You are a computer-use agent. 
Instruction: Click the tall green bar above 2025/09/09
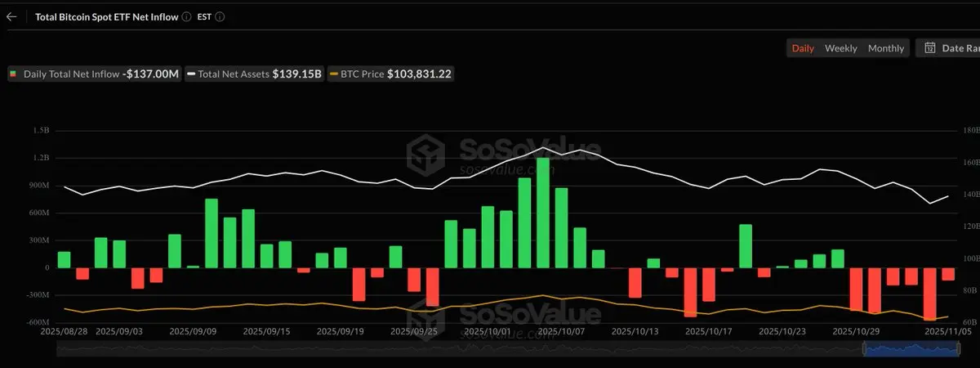pos(212,233)
